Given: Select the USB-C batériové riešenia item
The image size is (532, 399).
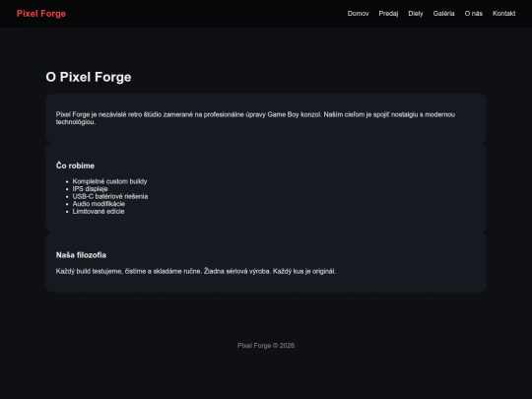Looking at the screenshot, I should coord(110,196).
